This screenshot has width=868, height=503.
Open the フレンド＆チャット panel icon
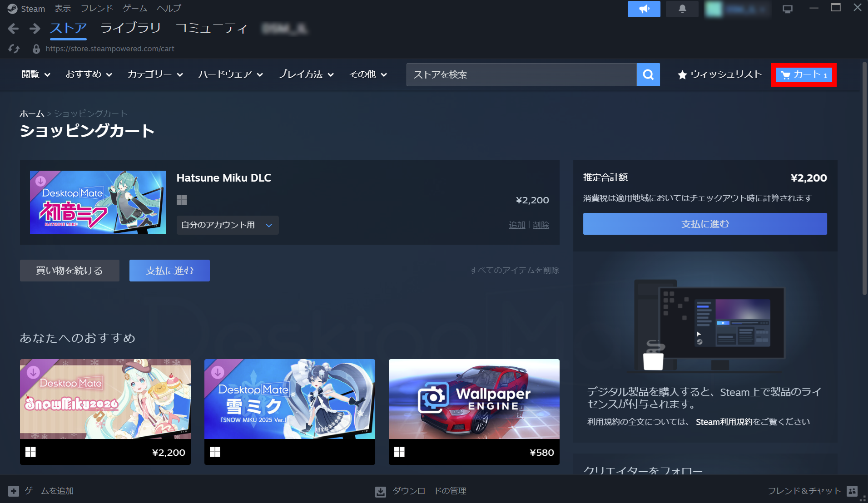853,491
